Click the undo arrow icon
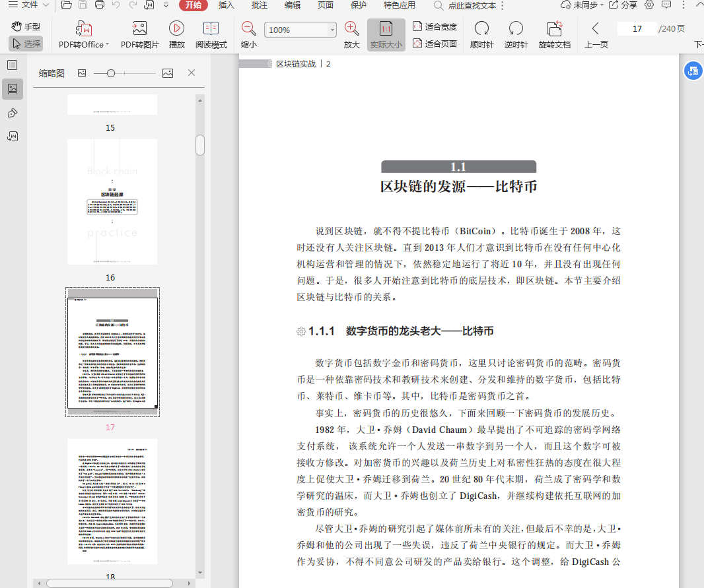The image size is (704, 588). 116,5
